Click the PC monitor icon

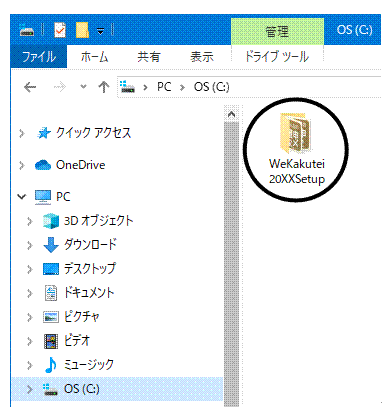(x=43, y=197)
